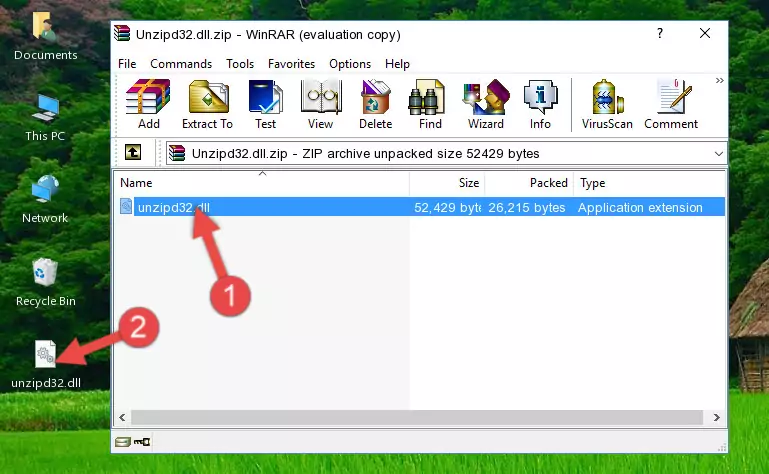Launch the Wizard tool
Screen dimensions: 769x474
[486, 105]
